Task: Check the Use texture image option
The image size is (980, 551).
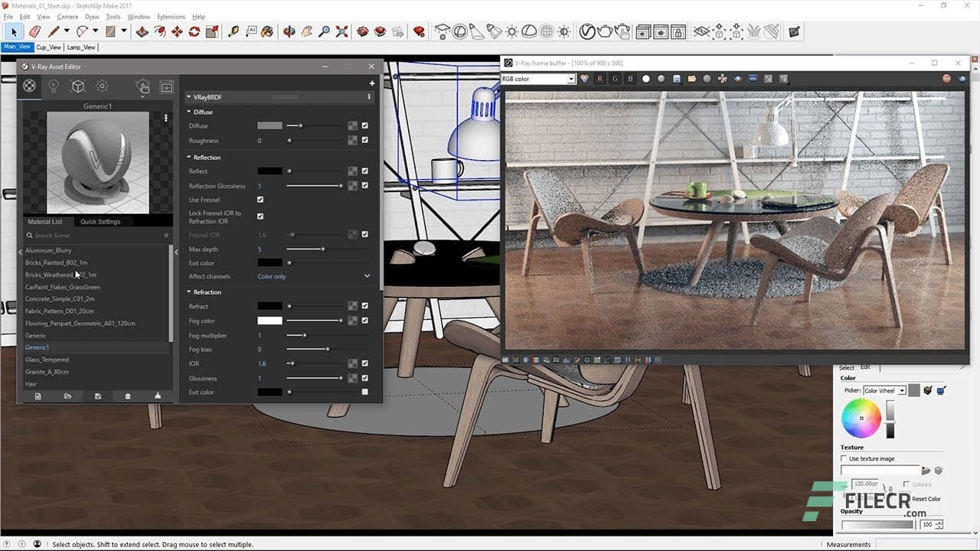Action: [x=844, y=458]
